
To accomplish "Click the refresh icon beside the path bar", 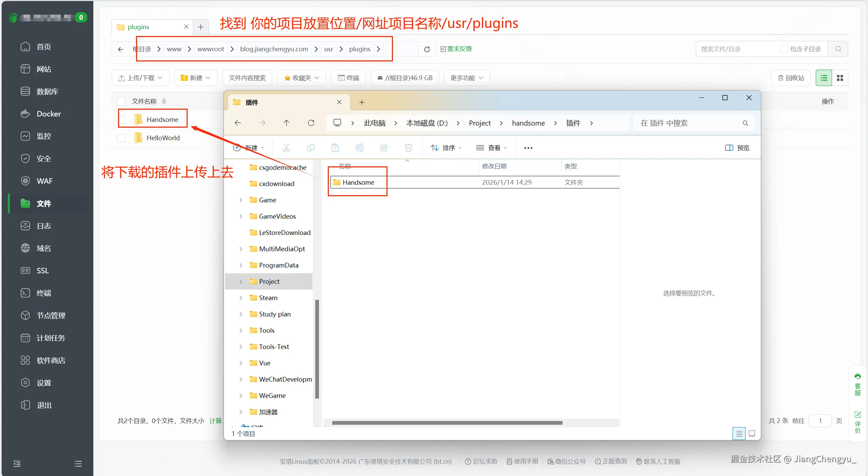I will click(427, 49).
